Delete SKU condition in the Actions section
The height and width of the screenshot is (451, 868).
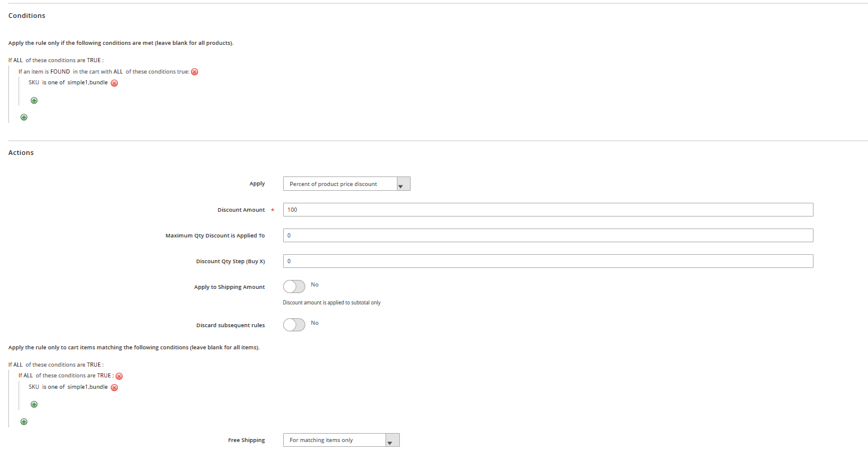[114, 388]
